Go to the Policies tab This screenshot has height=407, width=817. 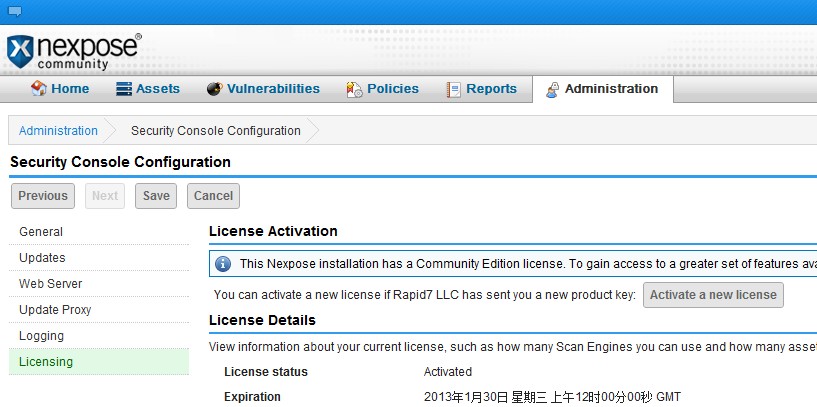pyautogui.click(x=382, y=89)
